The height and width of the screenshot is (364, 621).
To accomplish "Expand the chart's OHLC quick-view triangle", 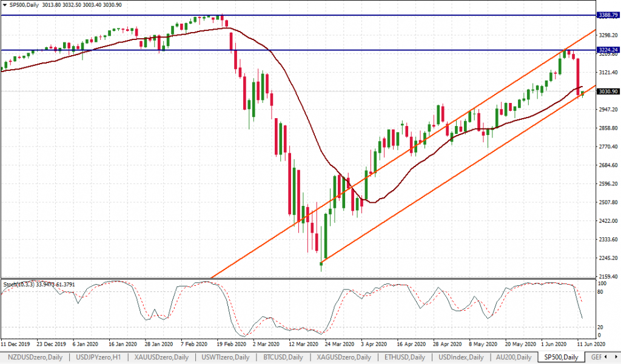I will pos(5,5).
